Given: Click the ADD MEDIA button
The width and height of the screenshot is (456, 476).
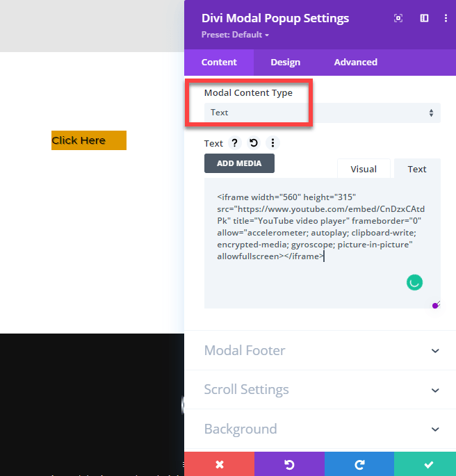Looking at the screenshot, I should point(239,163).
